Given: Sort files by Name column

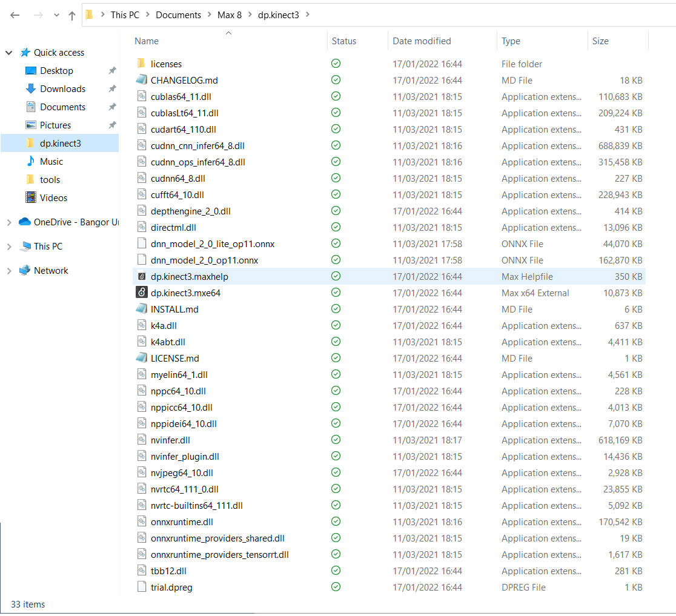Looking at the screenshot, I should pos(147,41).
